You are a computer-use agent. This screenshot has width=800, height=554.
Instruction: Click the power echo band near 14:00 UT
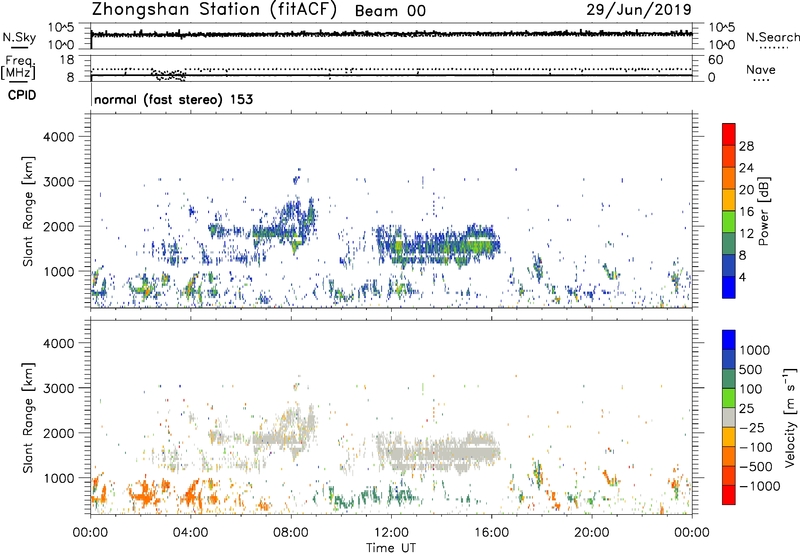(439, 245)
